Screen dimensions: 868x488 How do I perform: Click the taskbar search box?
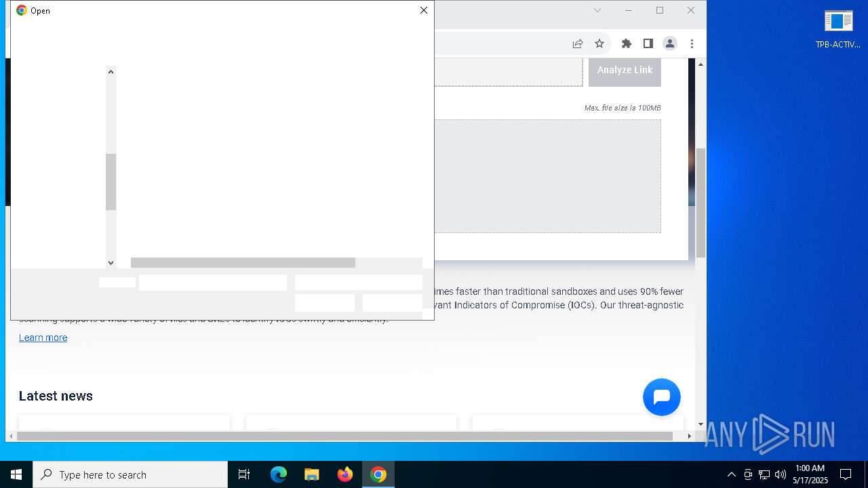click(130, 474)
